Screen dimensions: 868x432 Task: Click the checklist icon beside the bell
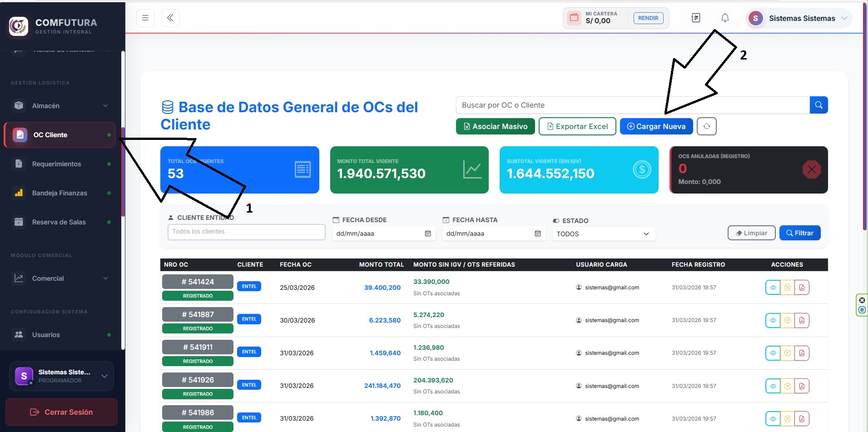[696, 18]
